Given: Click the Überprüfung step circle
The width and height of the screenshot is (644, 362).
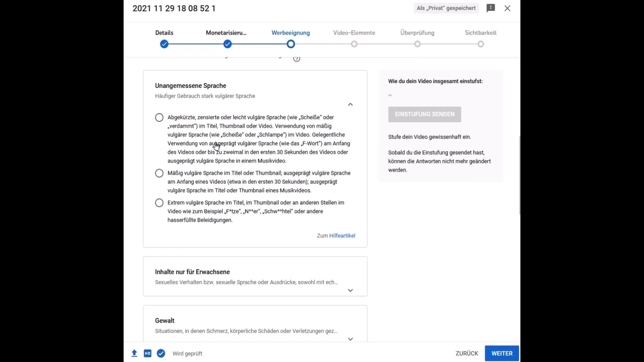Looking at the screenshot, I should pos(417,44).
